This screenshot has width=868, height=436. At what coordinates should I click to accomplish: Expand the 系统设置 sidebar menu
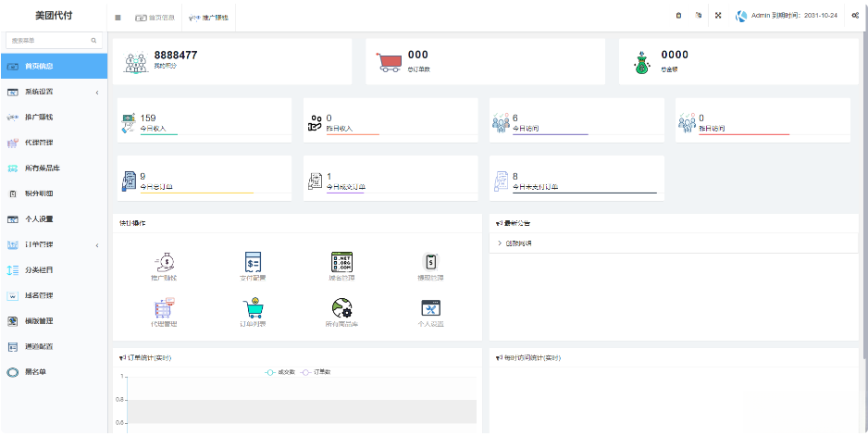(54, 92)
